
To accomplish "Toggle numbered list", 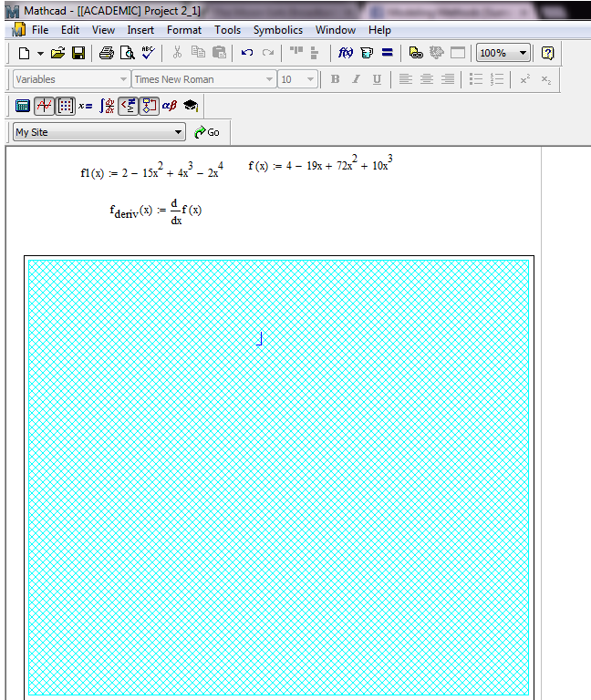I will click(497, 79).
